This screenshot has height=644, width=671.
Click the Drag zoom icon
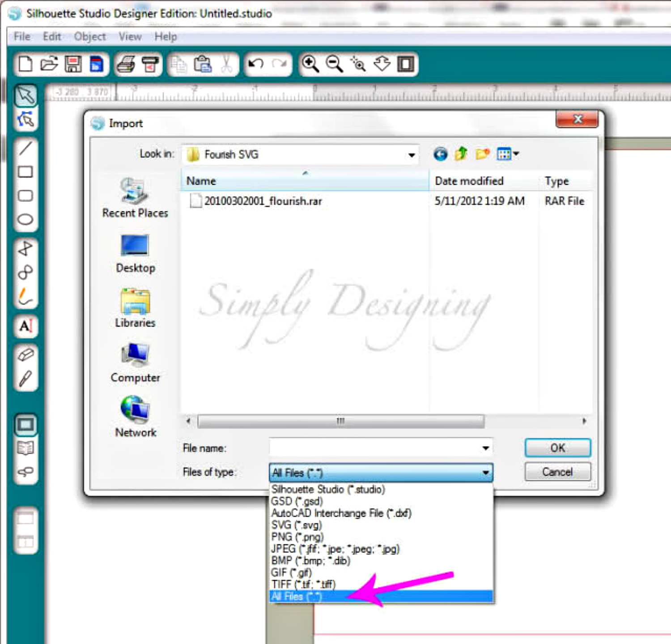click(x=382, y=64)
